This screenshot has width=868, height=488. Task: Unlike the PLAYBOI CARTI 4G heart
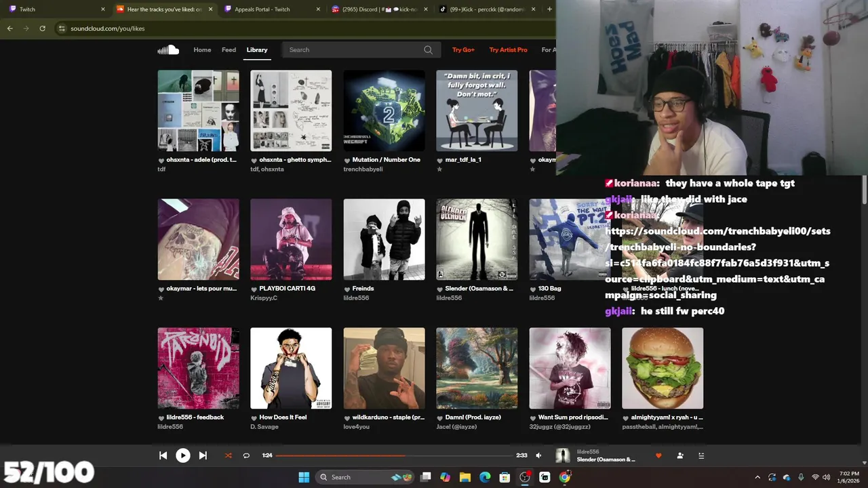[254, 289]
